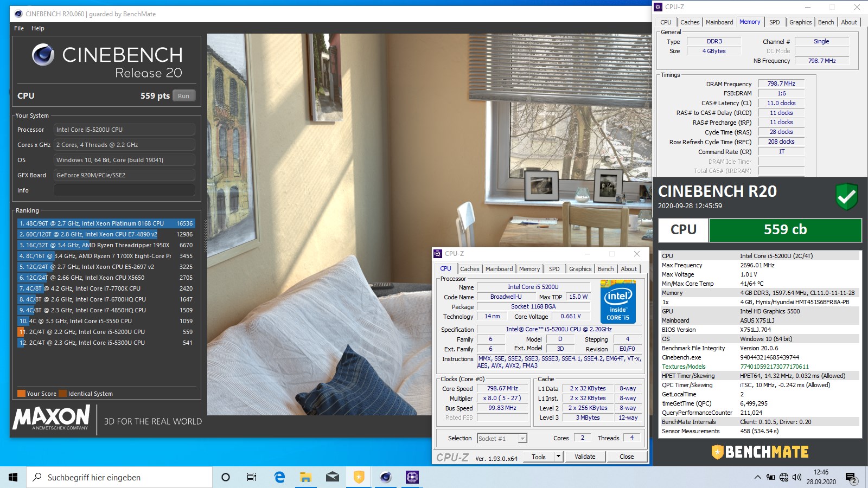Select Mainboard tab in front CPU-Z window
This screenshot has height=488, width=868.
click(x=499, y=269)
